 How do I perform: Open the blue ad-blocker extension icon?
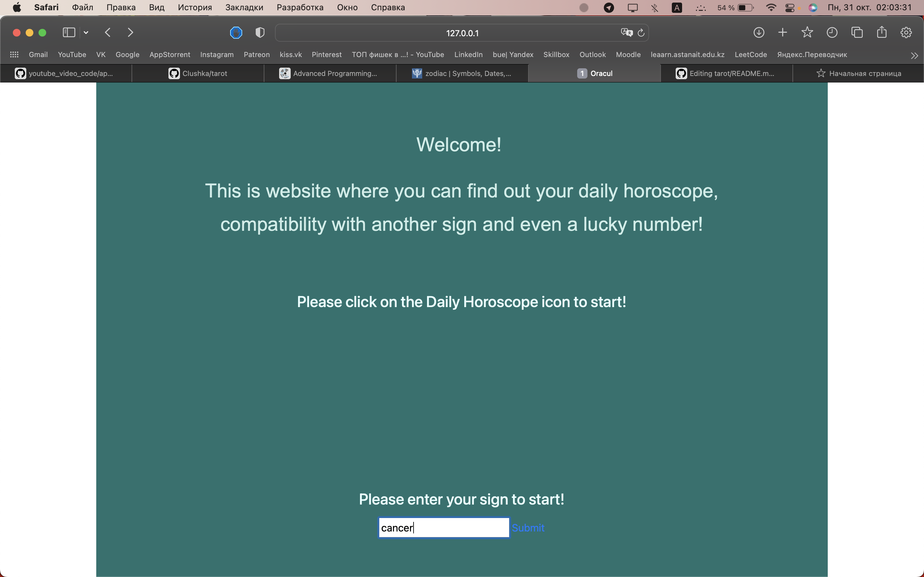(236, 32)
